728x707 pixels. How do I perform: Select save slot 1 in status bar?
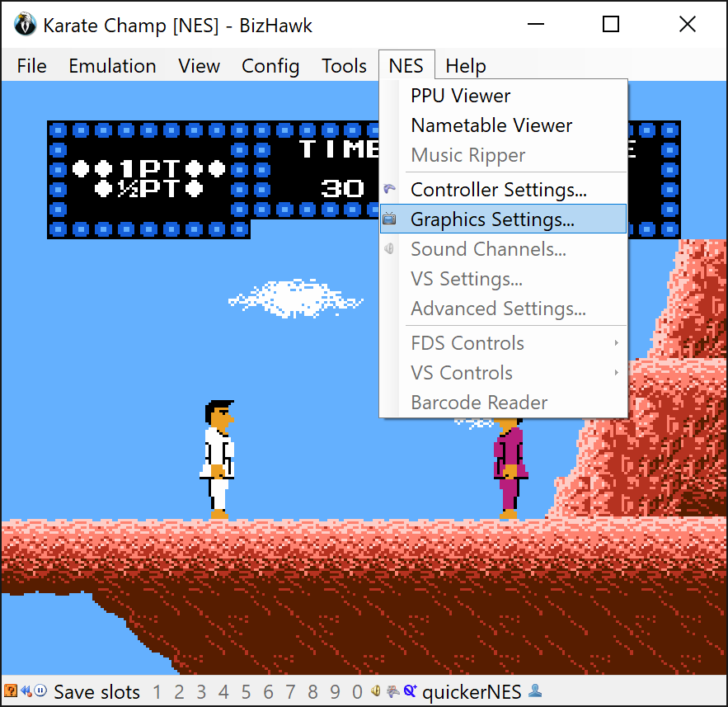click(x=157, y=691)
